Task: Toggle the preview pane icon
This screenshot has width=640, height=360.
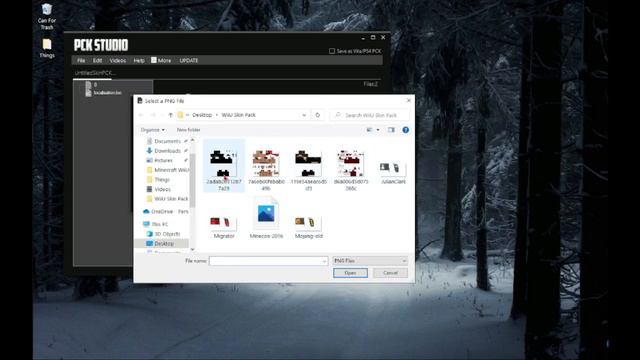Action: 391,130
